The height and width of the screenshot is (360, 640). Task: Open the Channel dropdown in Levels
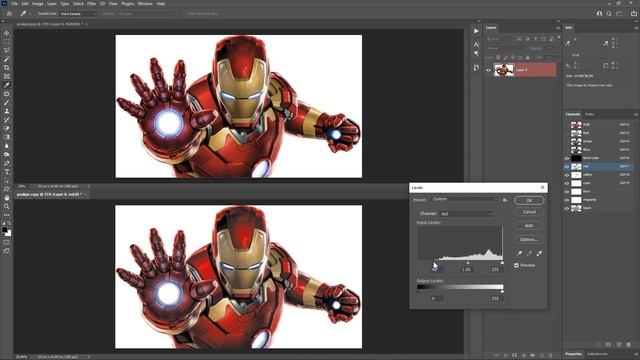coord(466,214)
